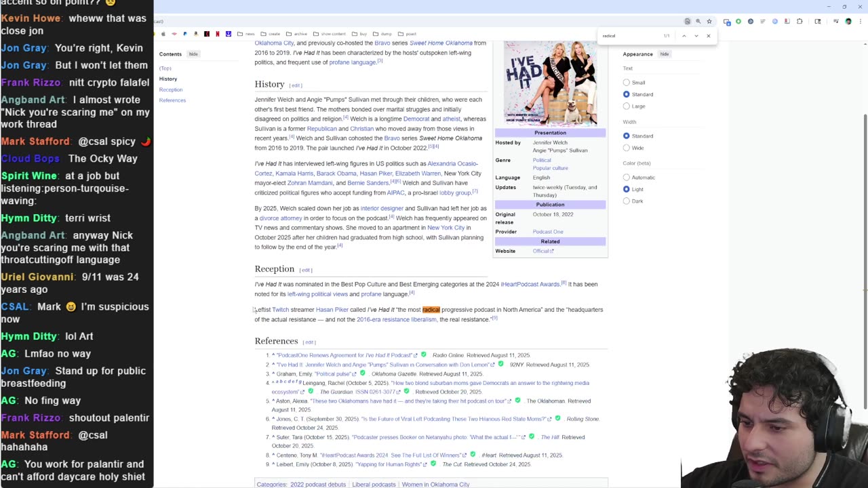Open the 'show content' bookmarks folder

coord(330,34)
